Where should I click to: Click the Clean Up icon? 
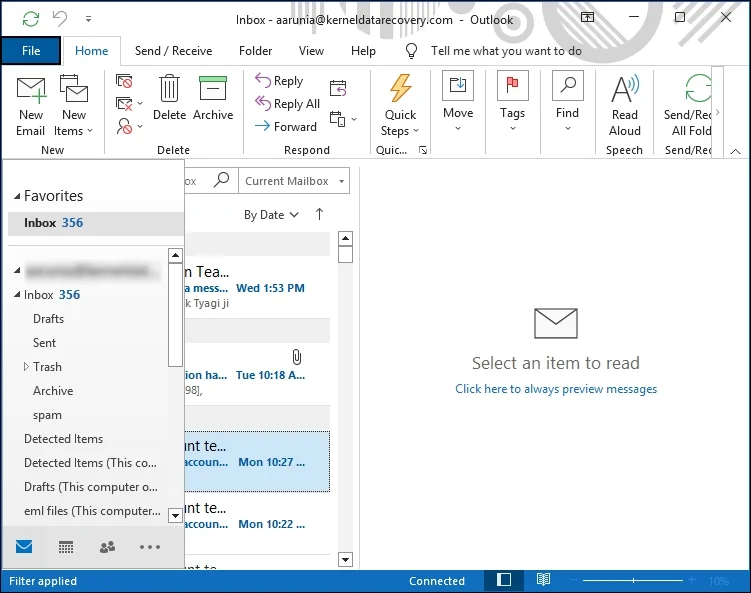pyautogui.click(x=129, y=103)
